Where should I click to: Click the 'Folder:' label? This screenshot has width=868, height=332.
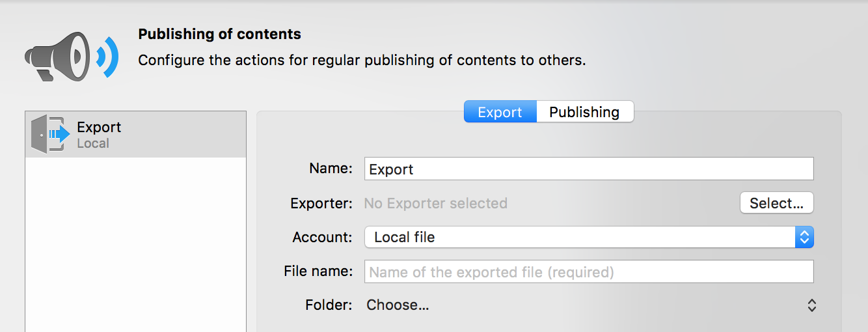(x=329, y=305)
